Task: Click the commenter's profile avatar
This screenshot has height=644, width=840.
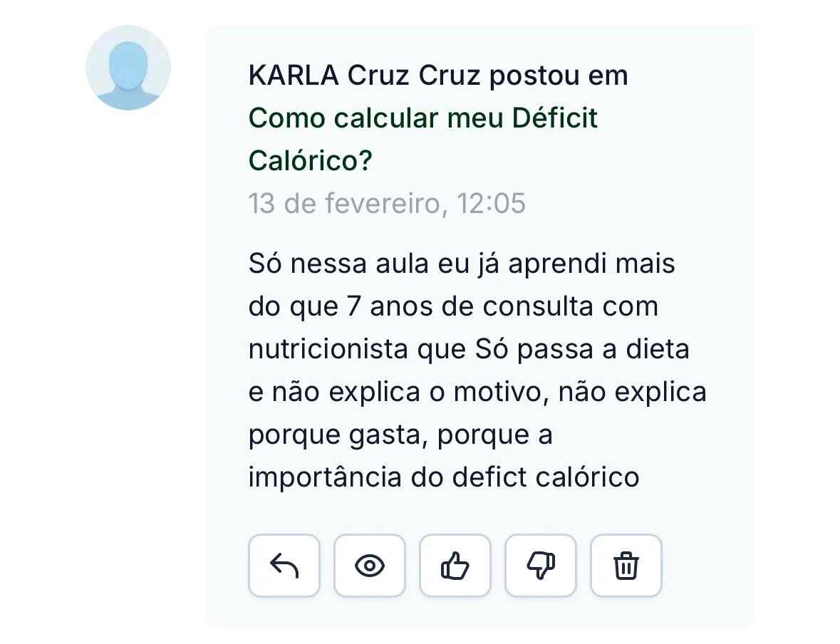Action: [128, 68]
